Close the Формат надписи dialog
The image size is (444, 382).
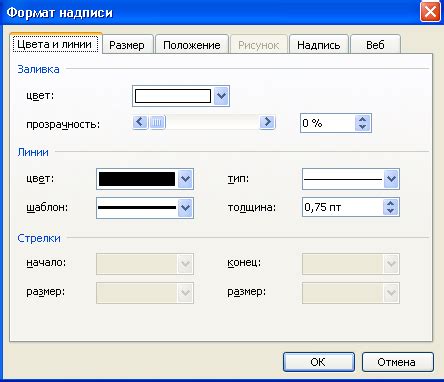click(430, 12)
